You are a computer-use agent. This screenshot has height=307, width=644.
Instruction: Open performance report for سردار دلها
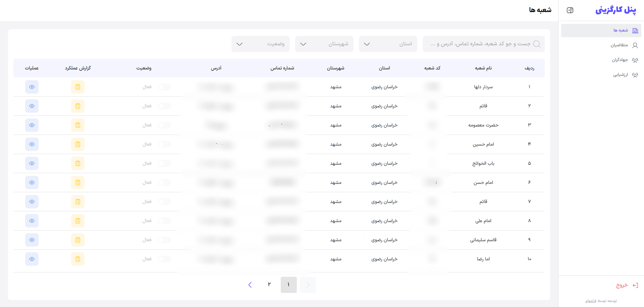pos(78,87)
